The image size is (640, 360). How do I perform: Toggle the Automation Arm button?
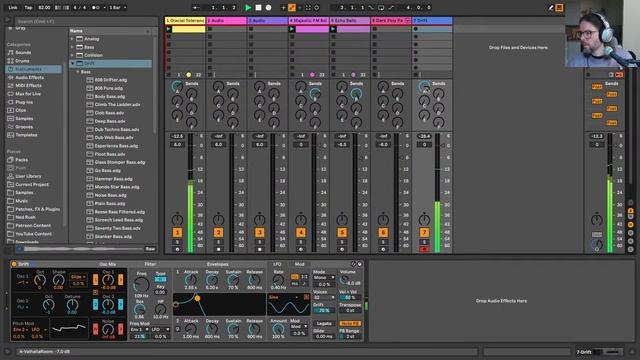[292, 7]
